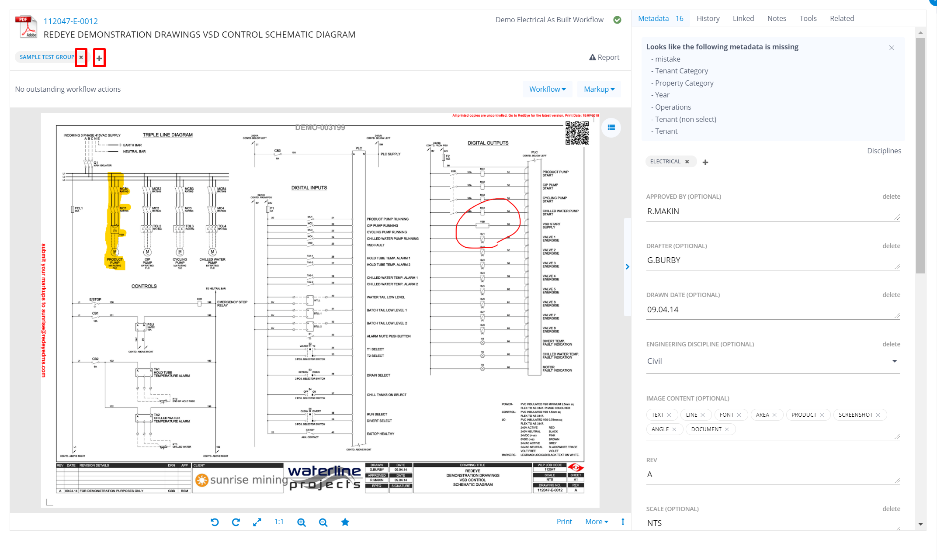This screenshot has height=560, width=937.
Task: Click scrollbar down arrow in metadata panel
Action: click(x=920, y=524)
